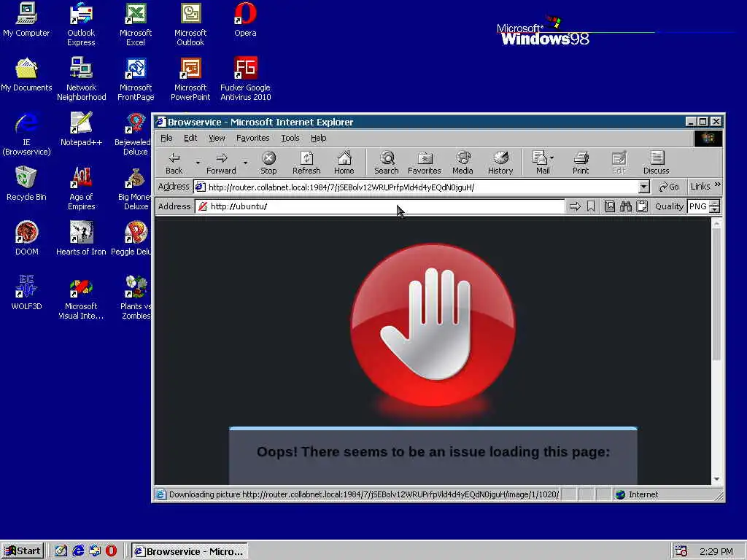Click the scroll down arrow
The height and width of the screenshot is (560, 747).
pos(716,479)
